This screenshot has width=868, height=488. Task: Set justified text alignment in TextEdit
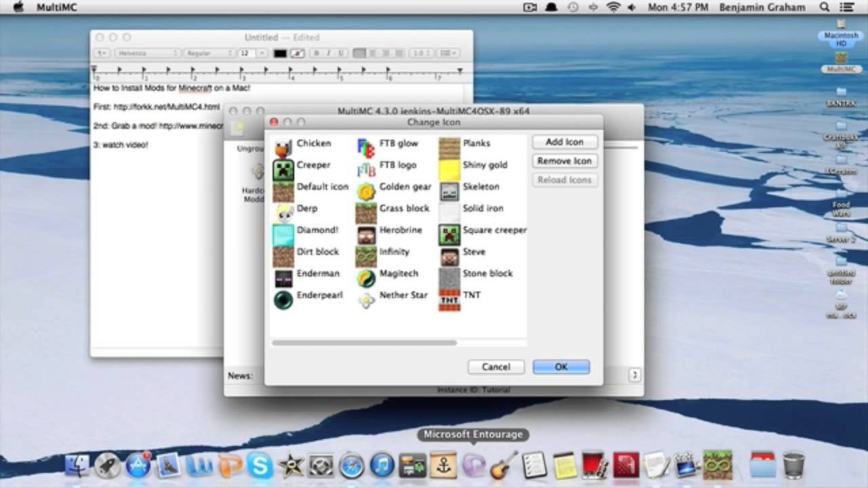point(397,54)
